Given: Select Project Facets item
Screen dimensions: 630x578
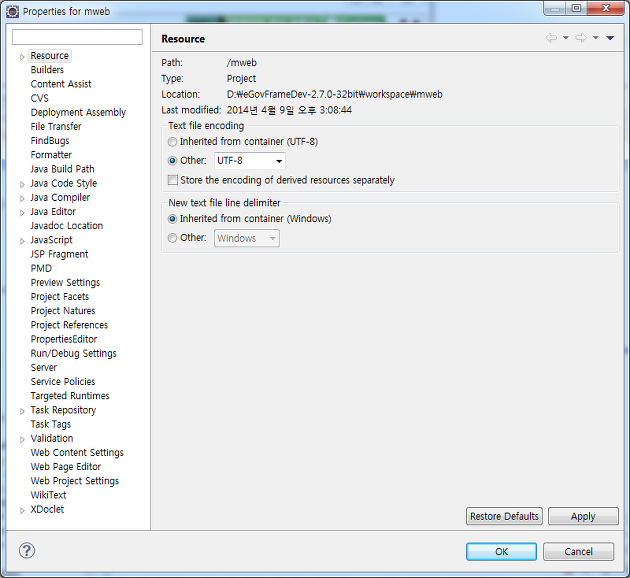Looking at the screenshot, I should [x=60, y=296].
